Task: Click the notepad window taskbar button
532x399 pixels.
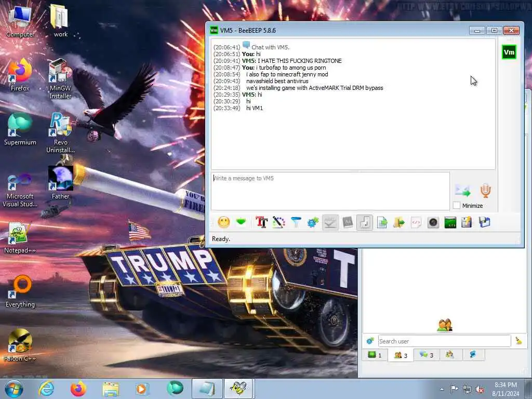Action: 207,389
